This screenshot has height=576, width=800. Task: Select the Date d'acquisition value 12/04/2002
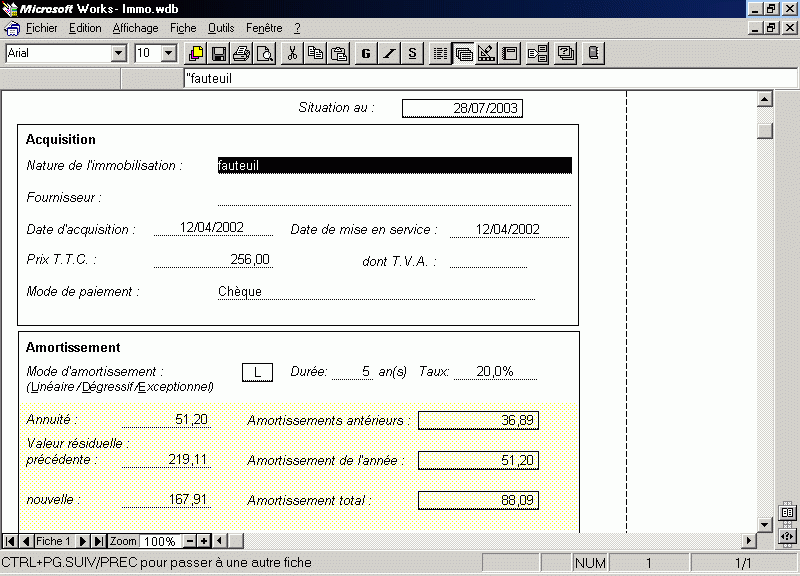pyautogui.click(x=213, y=228)
